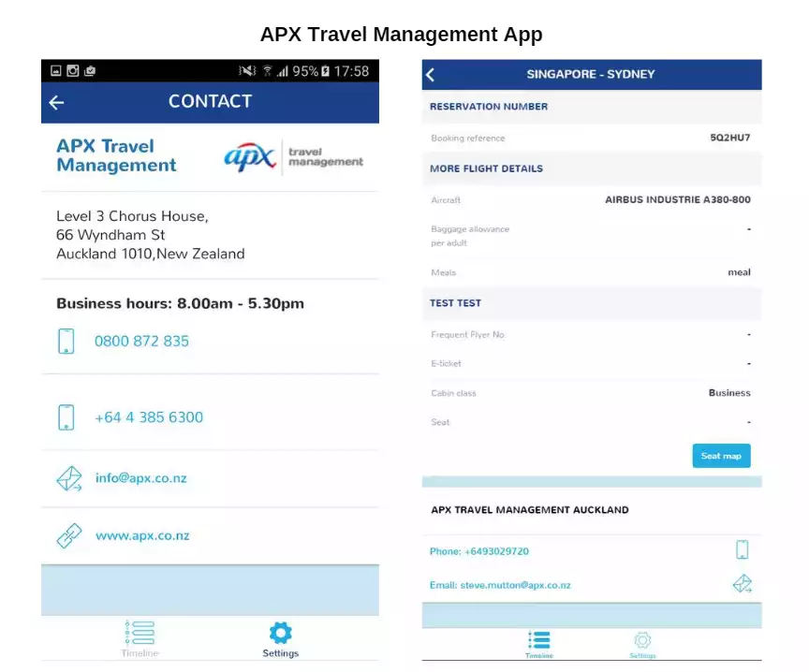Image resolution: width=809 pixels, height=672 pixels.
Task: Call the 0800 872 835 number link
Action: (142, 341)
